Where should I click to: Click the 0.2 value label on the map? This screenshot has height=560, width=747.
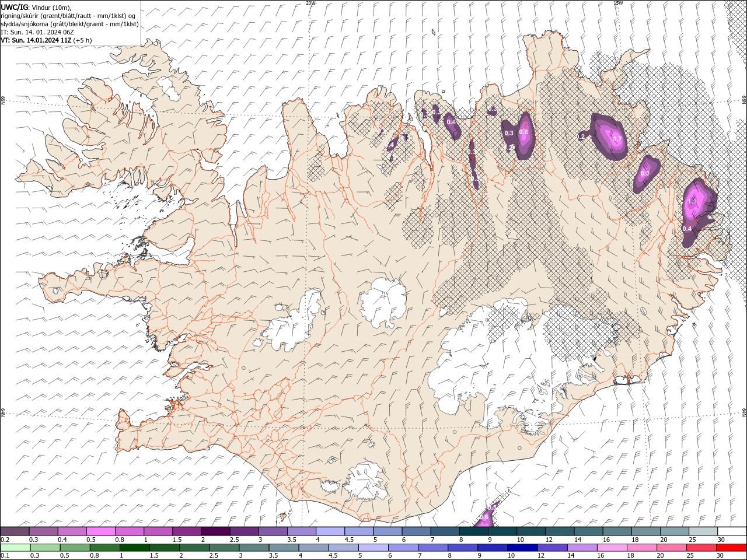pyautogui.click(x=581, y=136)
